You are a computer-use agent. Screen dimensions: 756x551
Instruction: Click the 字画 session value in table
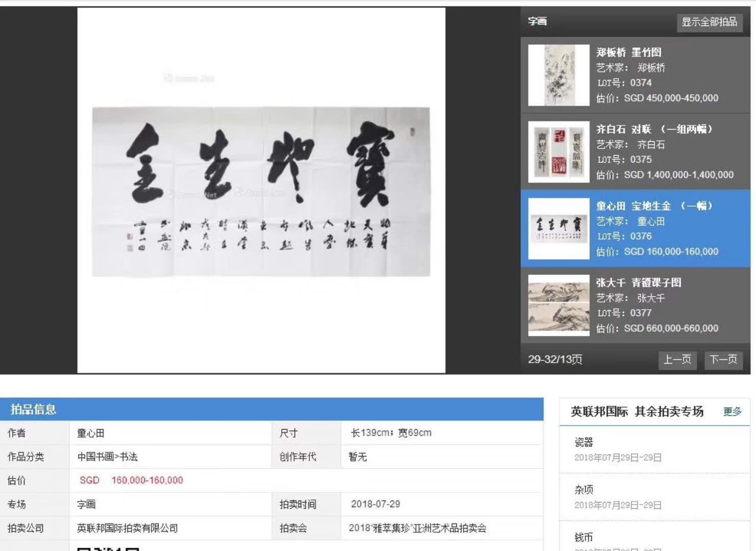[86, 504]
